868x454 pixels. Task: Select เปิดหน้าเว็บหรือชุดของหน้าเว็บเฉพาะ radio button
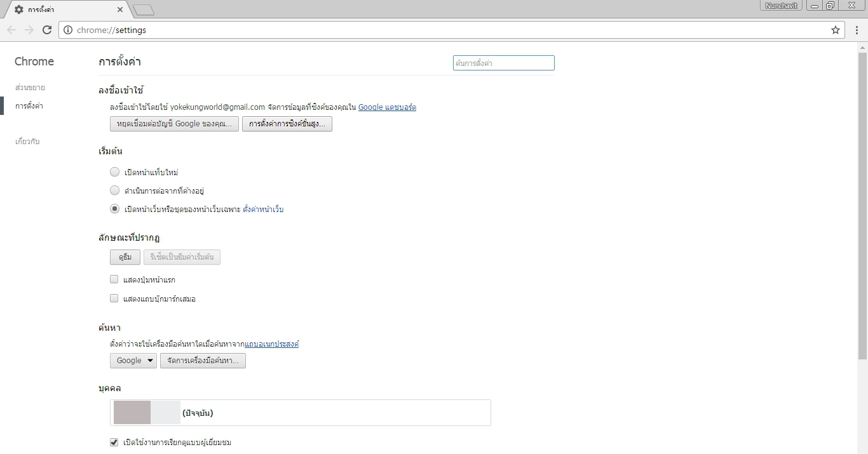pos(114,209)
